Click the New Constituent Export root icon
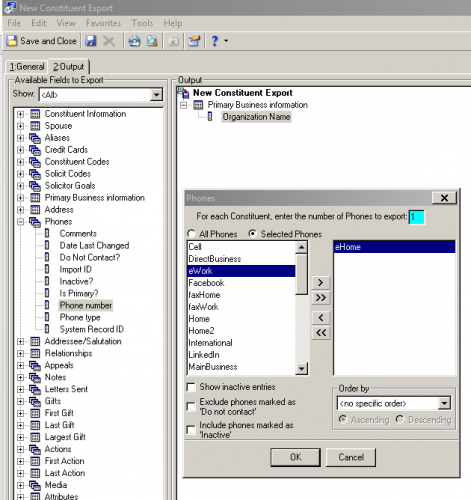 184,93
